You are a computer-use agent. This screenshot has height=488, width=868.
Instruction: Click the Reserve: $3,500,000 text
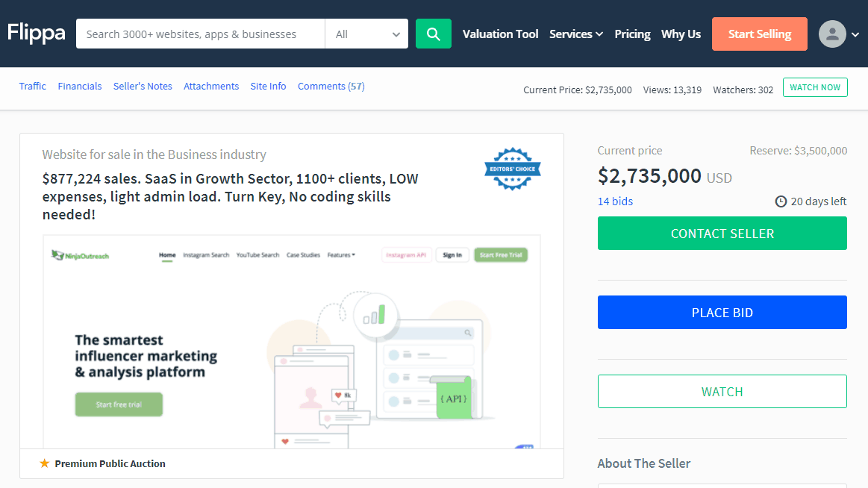click(x=799, y=151)
